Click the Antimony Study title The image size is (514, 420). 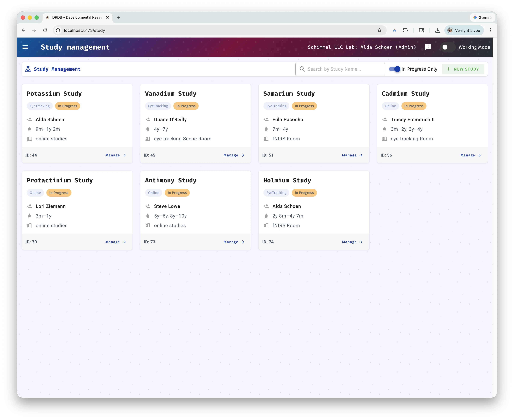tap(171, 180)
